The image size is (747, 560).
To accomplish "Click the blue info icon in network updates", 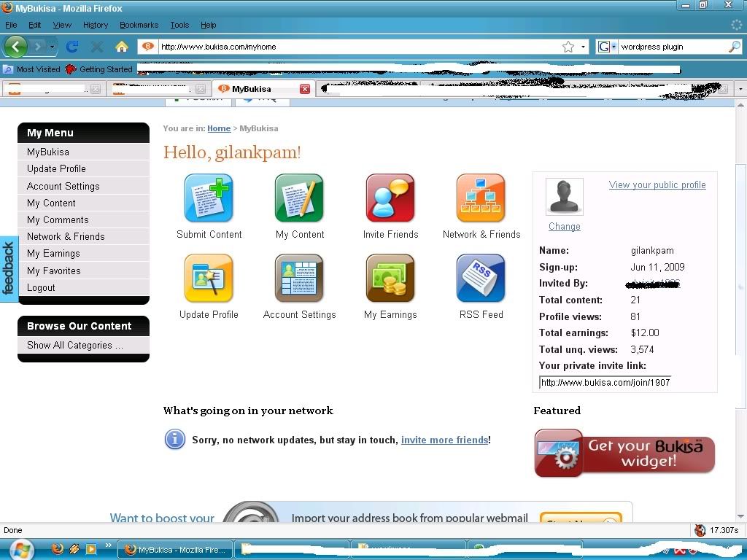I will [175, 439].
